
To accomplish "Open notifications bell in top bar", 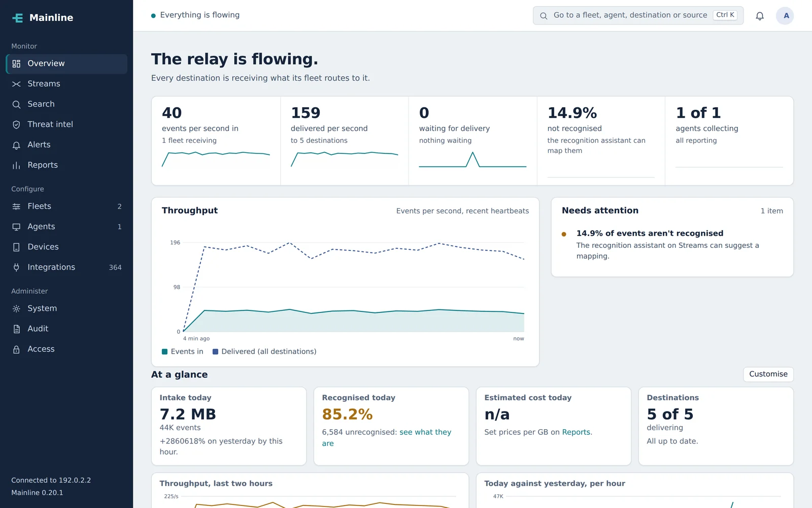I will coord(760,16).
